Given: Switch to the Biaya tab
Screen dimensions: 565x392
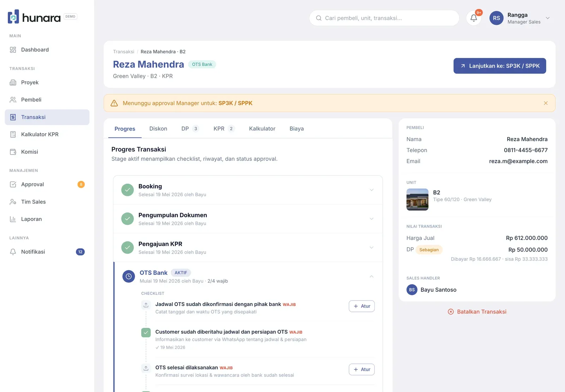Looking at the screenshot, I should click(297, 129).
